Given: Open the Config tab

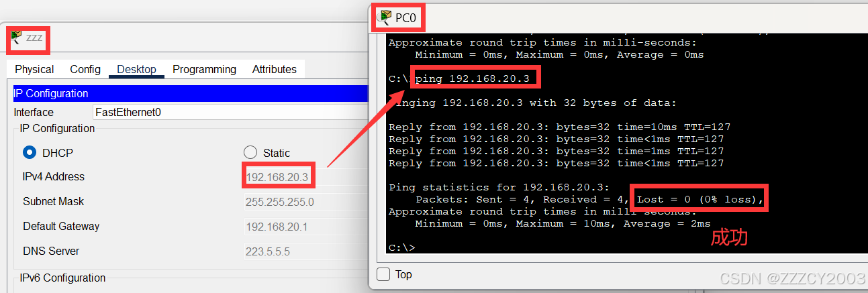Looking at the screenshot, I should coord(85,69).
